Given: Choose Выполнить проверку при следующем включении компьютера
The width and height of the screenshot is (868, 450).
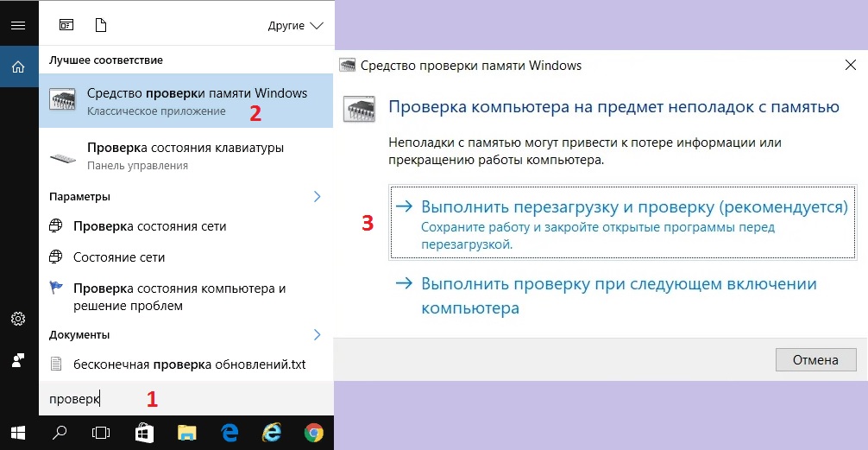Looking at the screenshot, I should [x=623, y=296].
